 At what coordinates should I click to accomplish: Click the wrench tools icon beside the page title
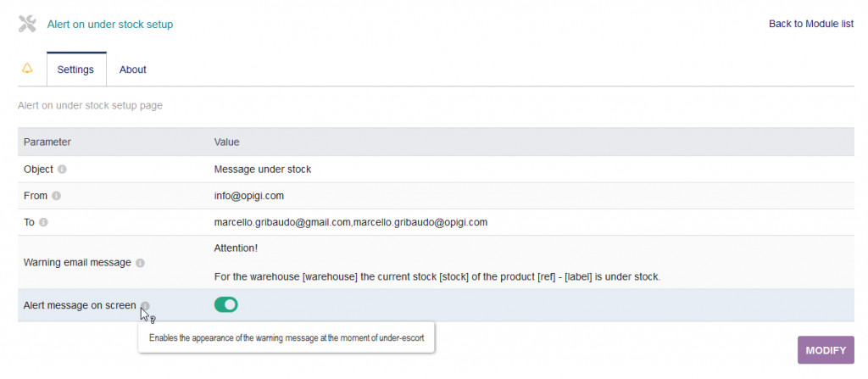pos(27,25)
